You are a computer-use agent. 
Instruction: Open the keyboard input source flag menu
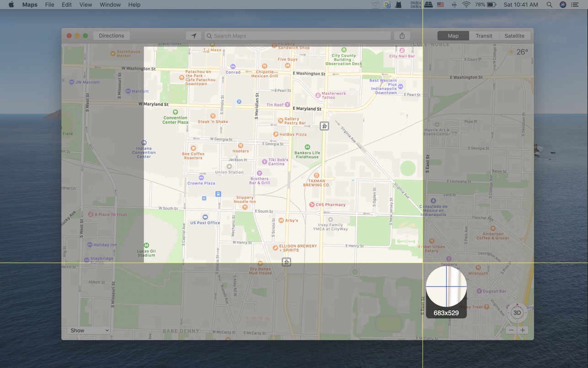coord(440,5)
